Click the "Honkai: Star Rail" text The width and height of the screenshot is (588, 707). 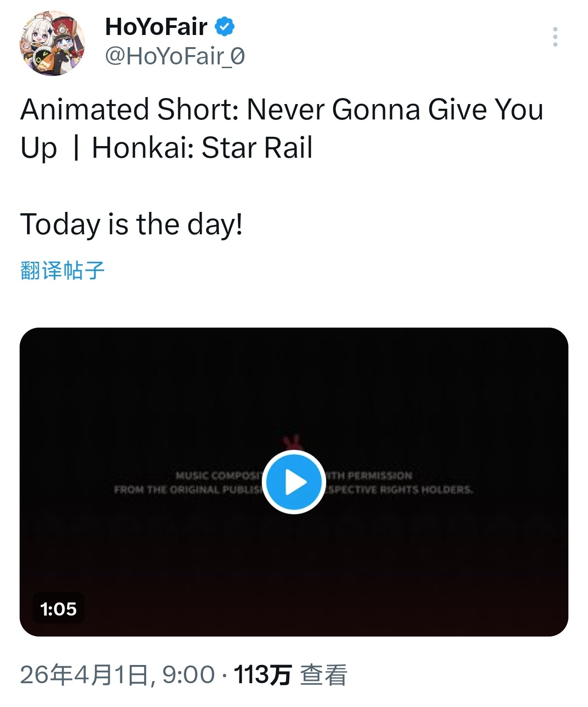[x=202, y=148]
